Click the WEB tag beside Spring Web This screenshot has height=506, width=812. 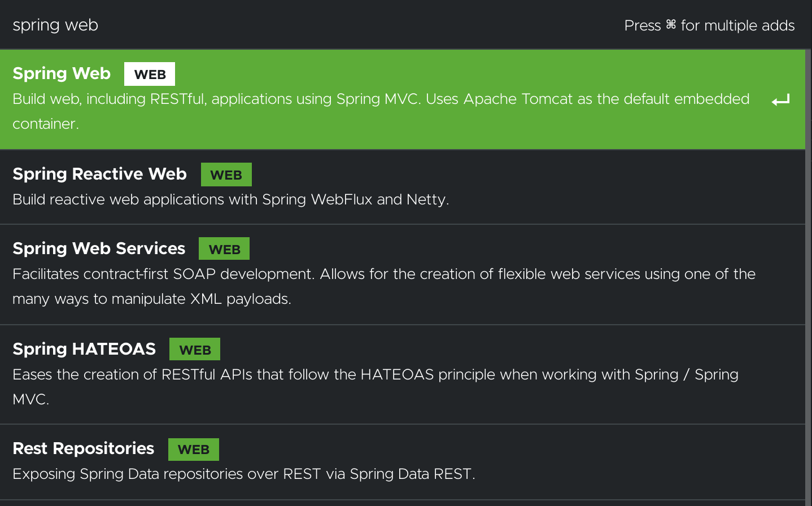[x=150, y=74]
